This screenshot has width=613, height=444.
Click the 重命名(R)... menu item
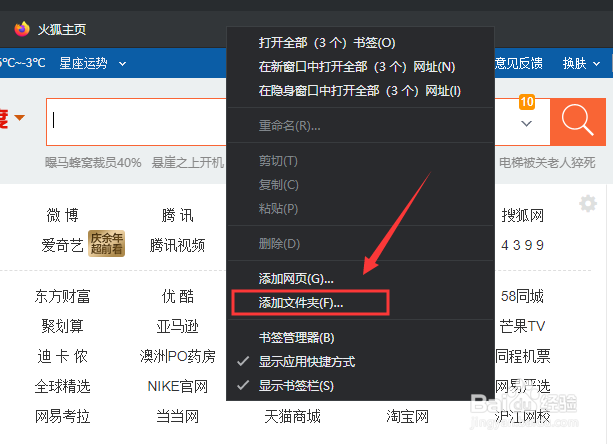coord(360,125)
